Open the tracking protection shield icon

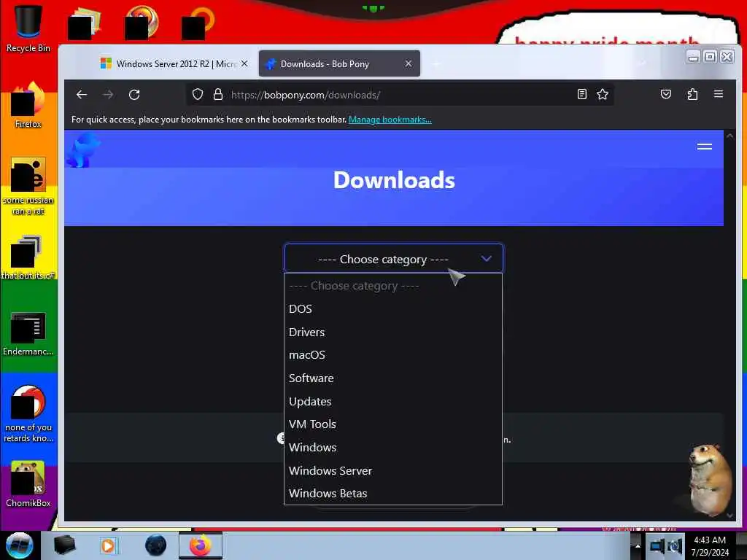pyautogui.click(x=197, y=94)
